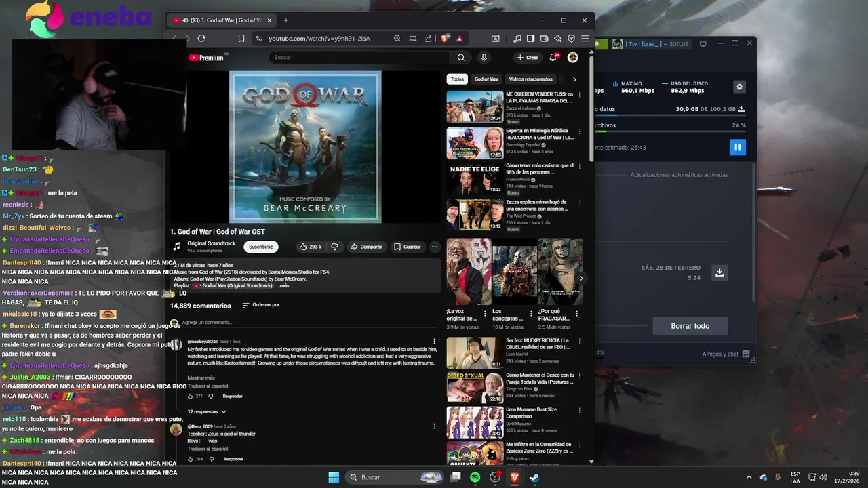
Task: Open the options menu for the @naoboyz8259 comment
Action: point(435,342)
